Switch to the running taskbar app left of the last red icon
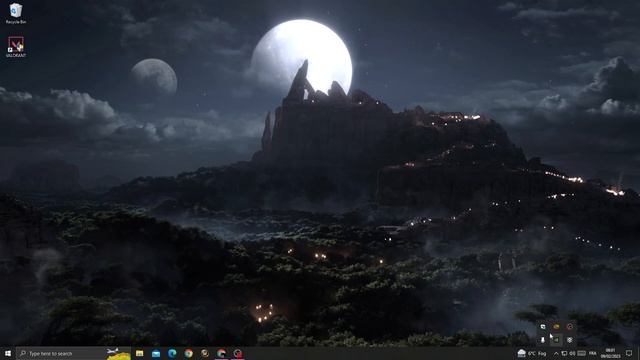Viewport: 640px width, 360px height. pyautogui.click(x=221, y=353)
